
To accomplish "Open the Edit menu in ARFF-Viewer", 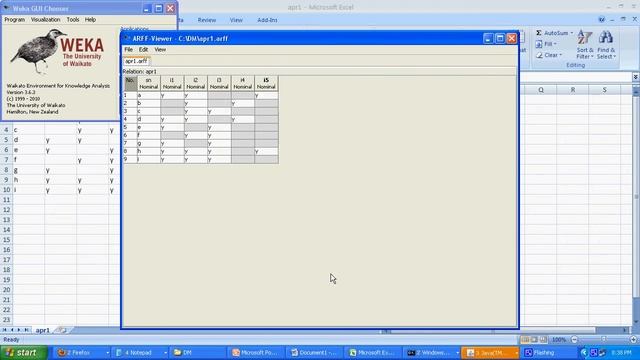I will pyautogui.click(x=143, y=49).
